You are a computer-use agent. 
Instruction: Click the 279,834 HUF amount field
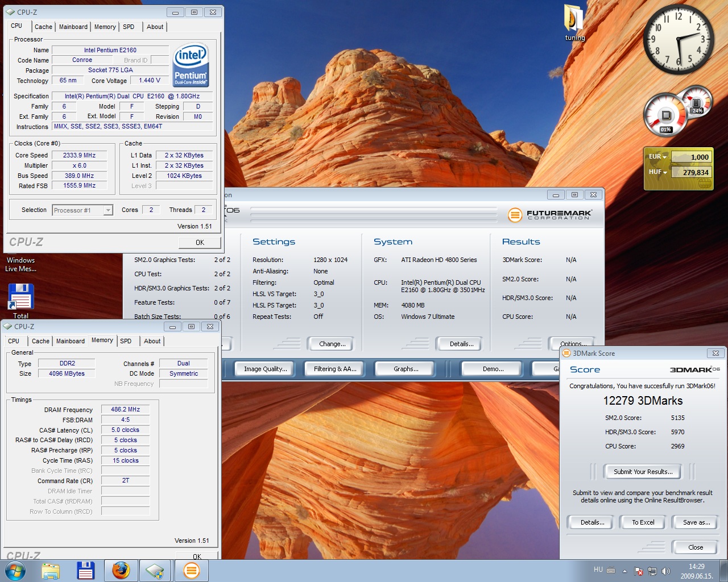(690, 172)
